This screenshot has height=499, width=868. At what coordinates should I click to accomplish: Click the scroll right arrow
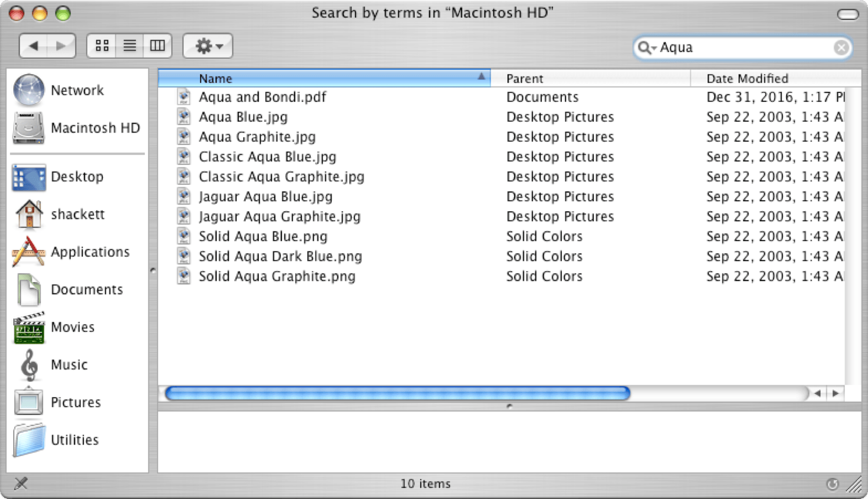tap(836, 393)
